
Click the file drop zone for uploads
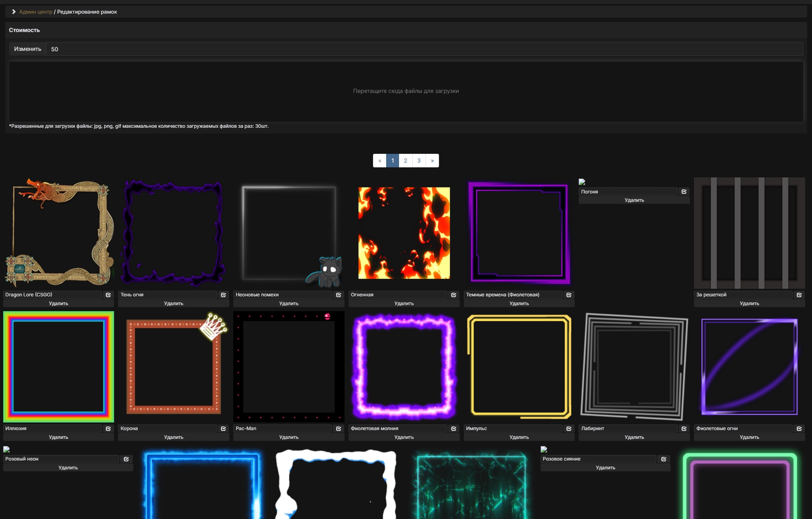tap(405, 91)
